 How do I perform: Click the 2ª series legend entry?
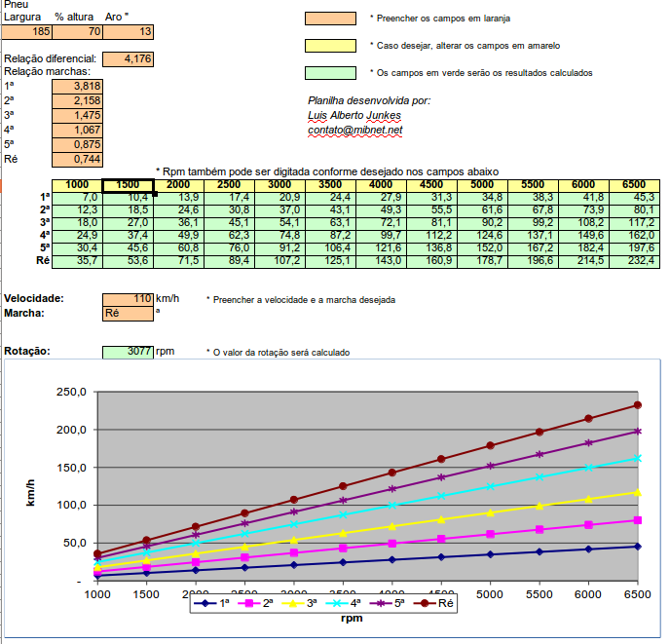pos(255,603)
